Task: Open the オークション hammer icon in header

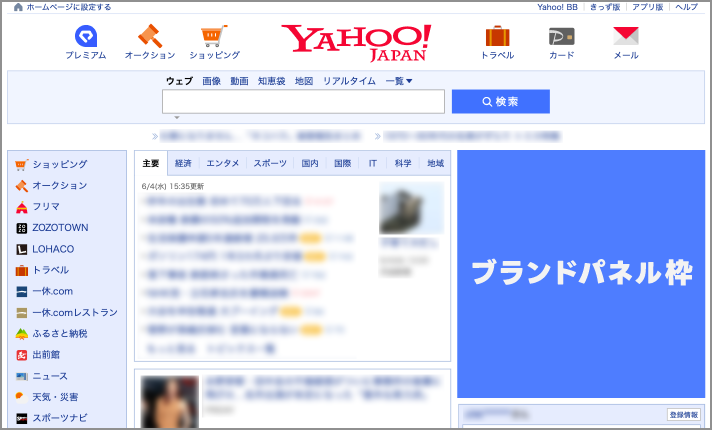Action: click(150, 36)
